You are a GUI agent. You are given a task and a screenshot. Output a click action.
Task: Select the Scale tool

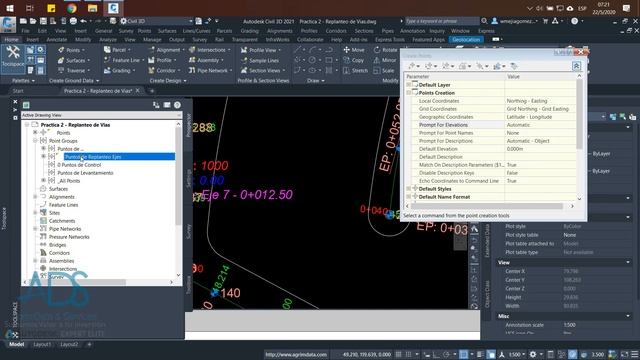tap(384, 70)
